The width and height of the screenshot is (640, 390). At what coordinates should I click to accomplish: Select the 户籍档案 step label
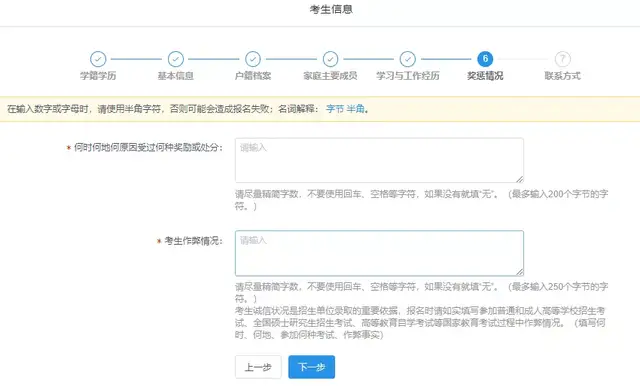pyautogui.click(x=253, y=76)
